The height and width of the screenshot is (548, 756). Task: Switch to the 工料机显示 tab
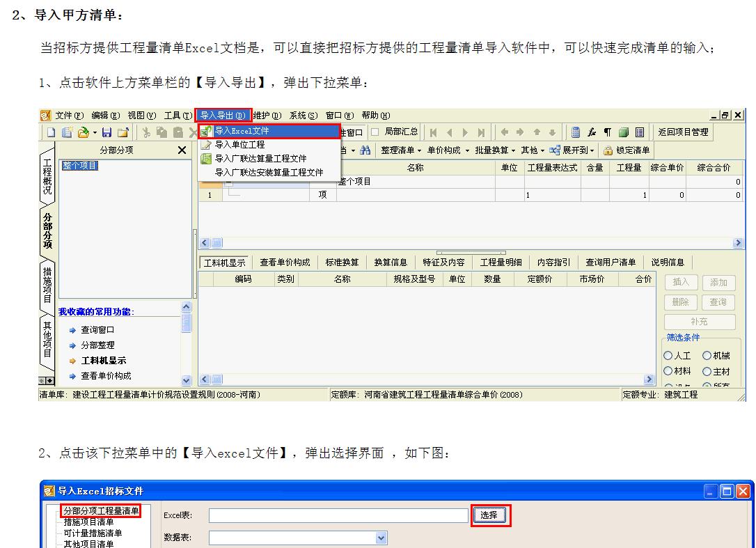click(224, 263)
